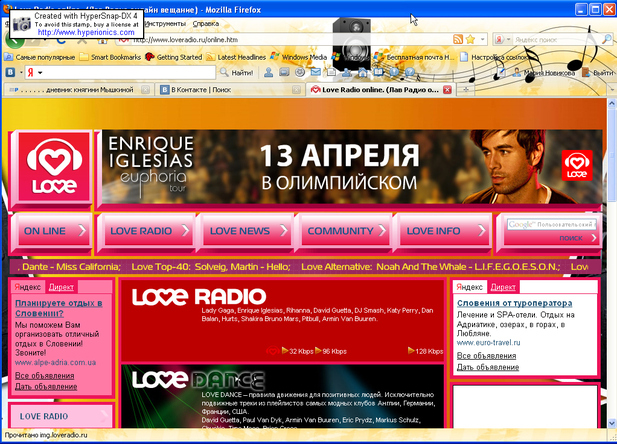Click the Выйти logout button
Image resolution: width=617 pixels, height=444 pixels.
[x=597, y=72]
